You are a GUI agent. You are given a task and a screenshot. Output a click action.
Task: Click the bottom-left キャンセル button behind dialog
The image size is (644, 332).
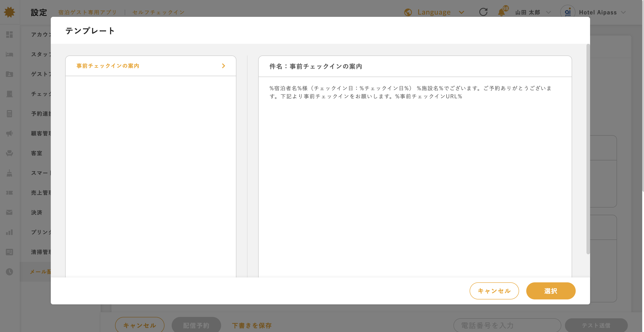pyautogui.click(x=140, y=325)
